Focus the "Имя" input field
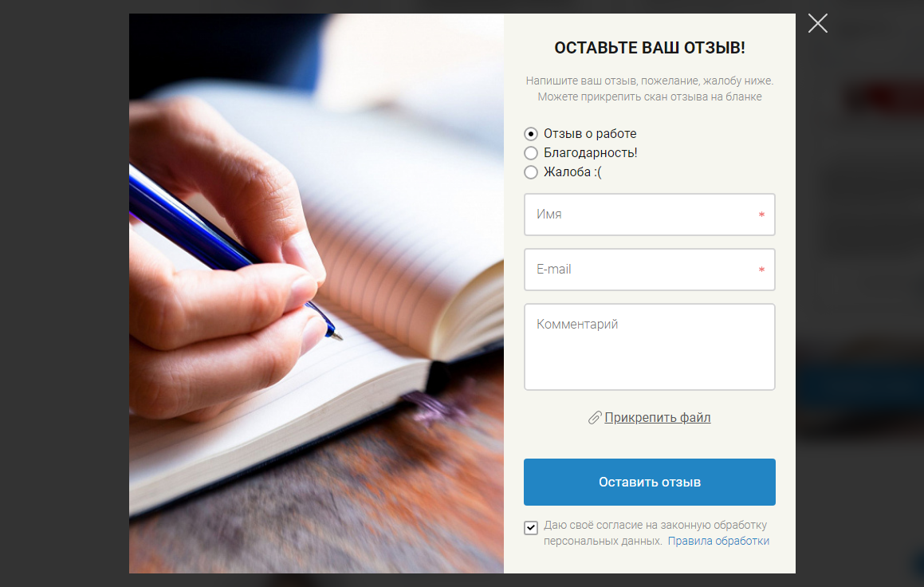The height and width of the screenshot is (587, 924). (x=650, y=215)
